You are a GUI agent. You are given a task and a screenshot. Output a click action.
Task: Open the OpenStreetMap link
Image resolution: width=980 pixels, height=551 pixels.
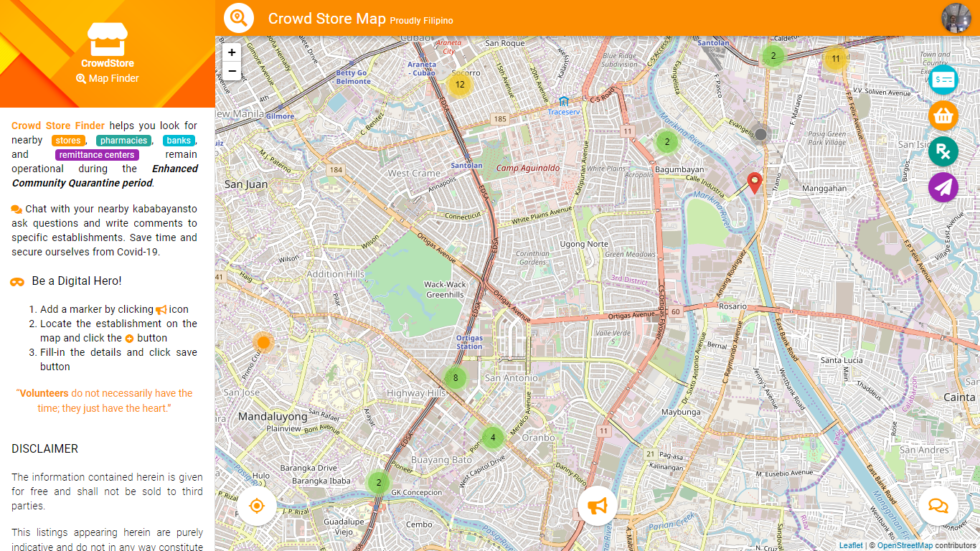tap(905, 546)
